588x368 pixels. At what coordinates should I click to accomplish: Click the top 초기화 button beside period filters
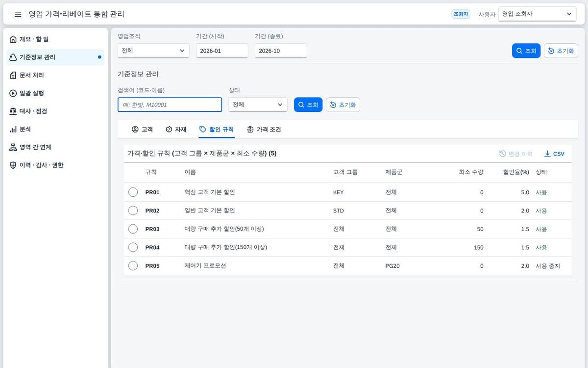561,51
